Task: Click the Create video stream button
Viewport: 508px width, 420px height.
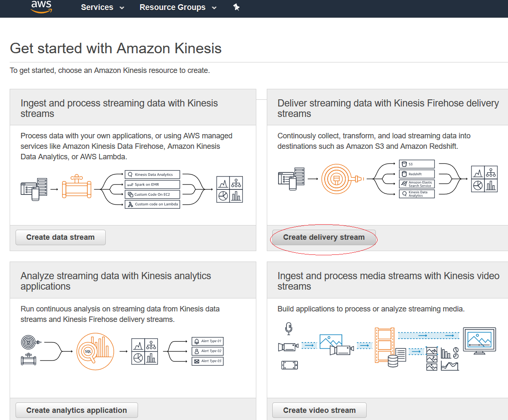Action: click(319, 410)
